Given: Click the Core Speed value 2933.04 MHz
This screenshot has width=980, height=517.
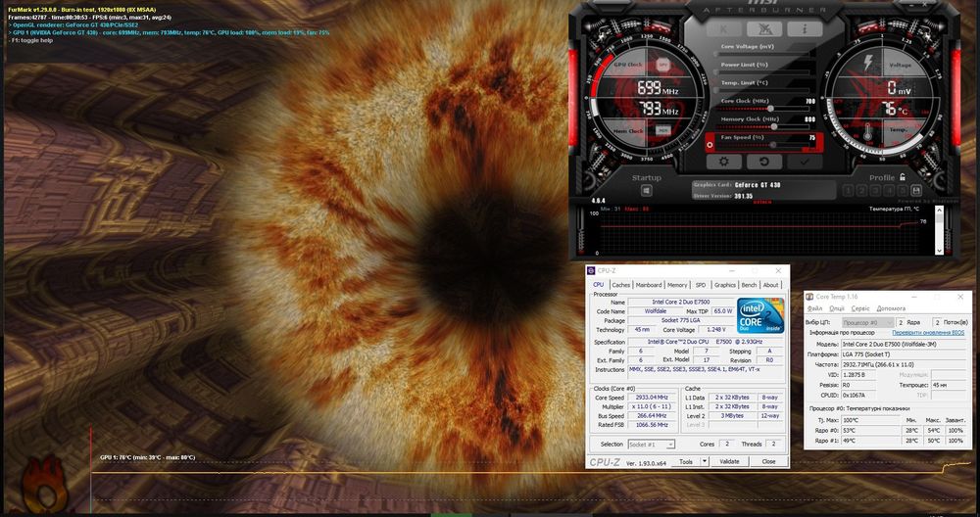Looking at the screenshot, I should coord(653,398).
